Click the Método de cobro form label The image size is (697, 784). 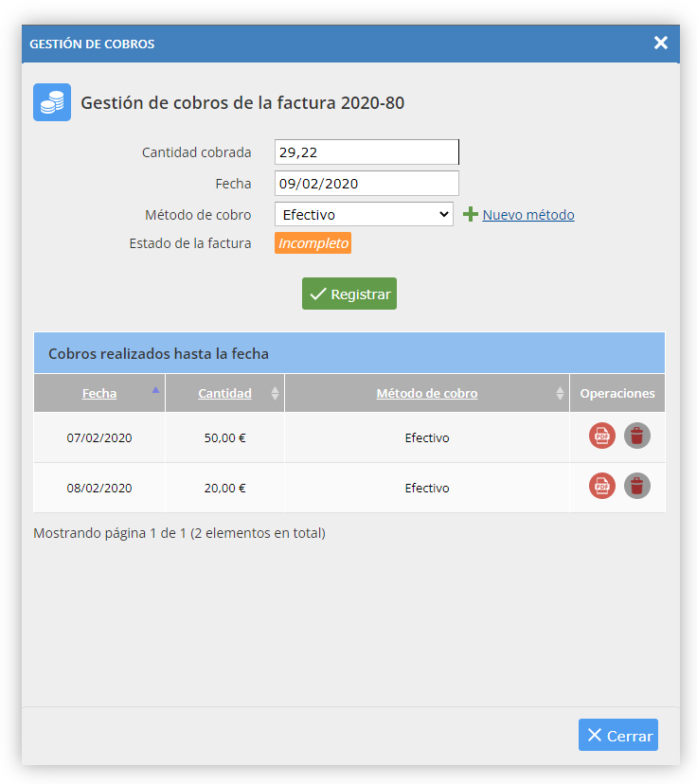(x=198, y=215)
